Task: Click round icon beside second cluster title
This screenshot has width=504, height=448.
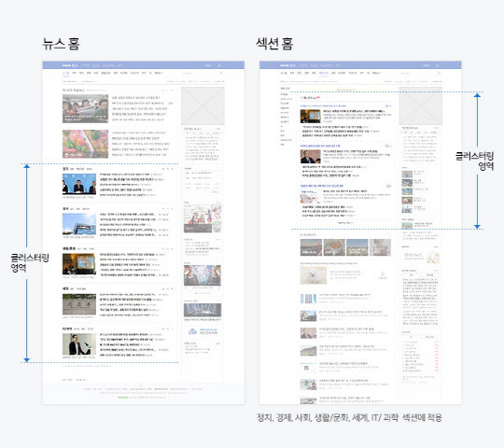Action: (387, 146)
